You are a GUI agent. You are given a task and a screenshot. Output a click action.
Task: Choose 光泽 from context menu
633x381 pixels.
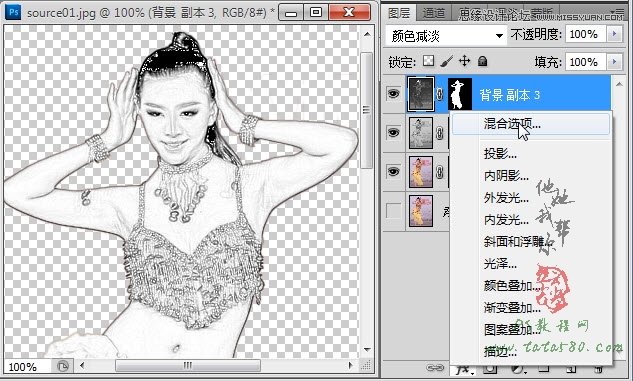[500, 264]
